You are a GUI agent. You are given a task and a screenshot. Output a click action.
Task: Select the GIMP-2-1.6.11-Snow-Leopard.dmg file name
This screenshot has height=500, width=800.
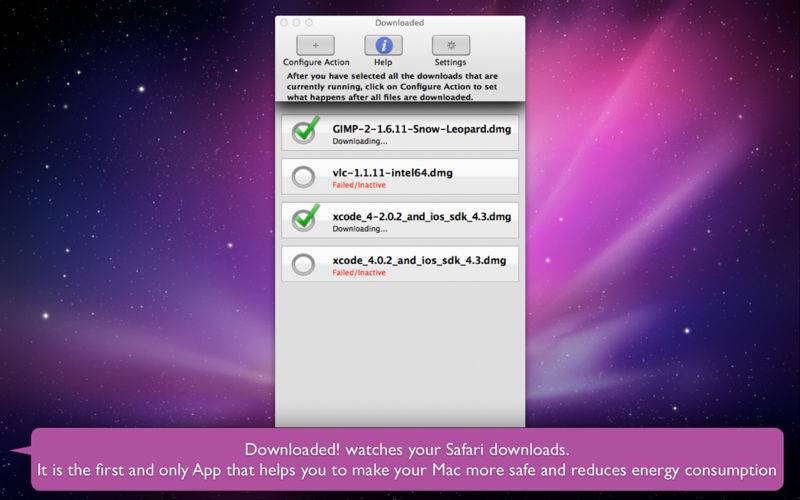coord(421,129)
